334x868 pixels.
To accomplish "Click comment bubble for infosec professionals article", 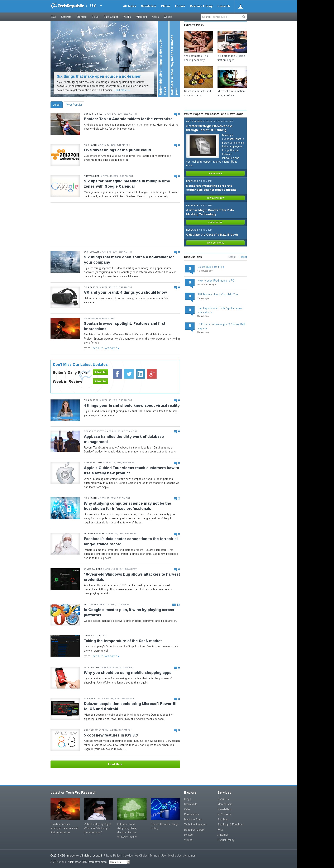I will pos(177,498).
